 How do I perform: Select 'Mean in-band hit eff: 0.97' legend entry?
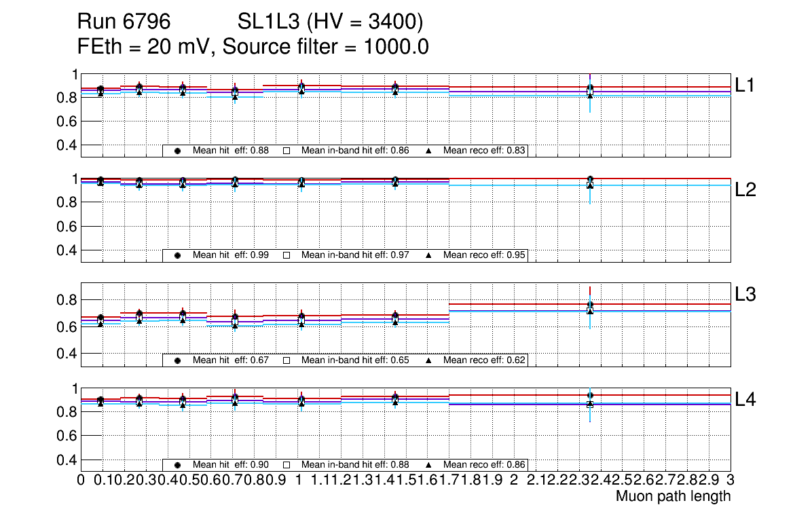[355, 255]
